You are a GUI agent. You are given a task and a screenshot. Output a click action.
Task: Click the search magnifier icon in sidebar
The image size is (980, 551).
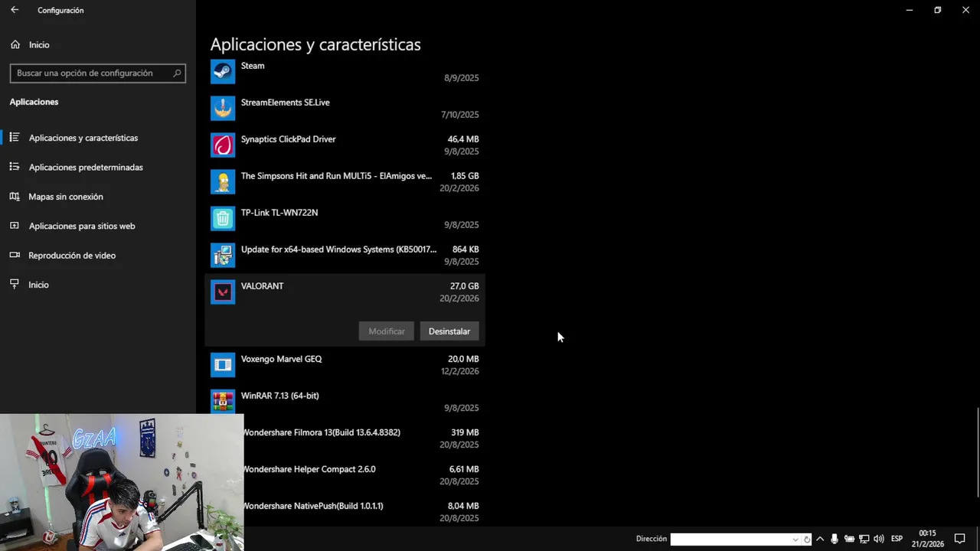177,73
